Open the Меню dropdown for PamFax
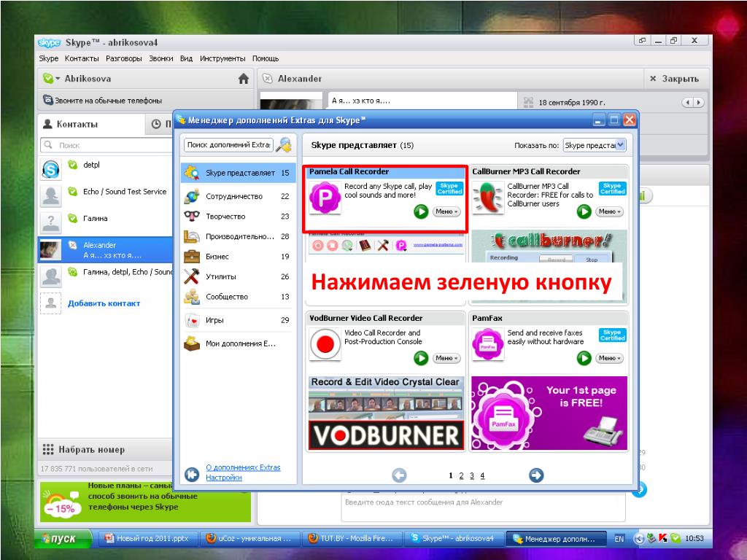The image size is (747, 560). point(609,358)
